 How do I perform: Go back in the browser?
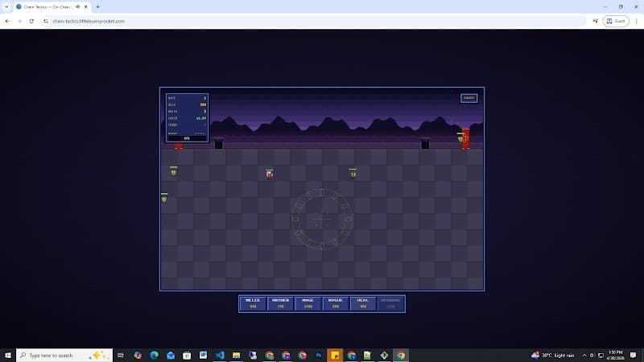[x=7, y=21]
